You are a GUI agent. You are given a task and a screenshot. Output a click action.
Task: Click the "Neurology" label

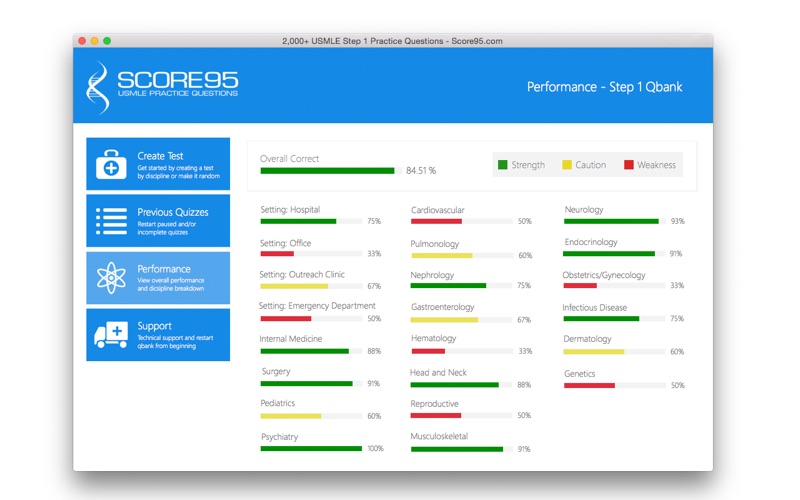click(584, 210)
